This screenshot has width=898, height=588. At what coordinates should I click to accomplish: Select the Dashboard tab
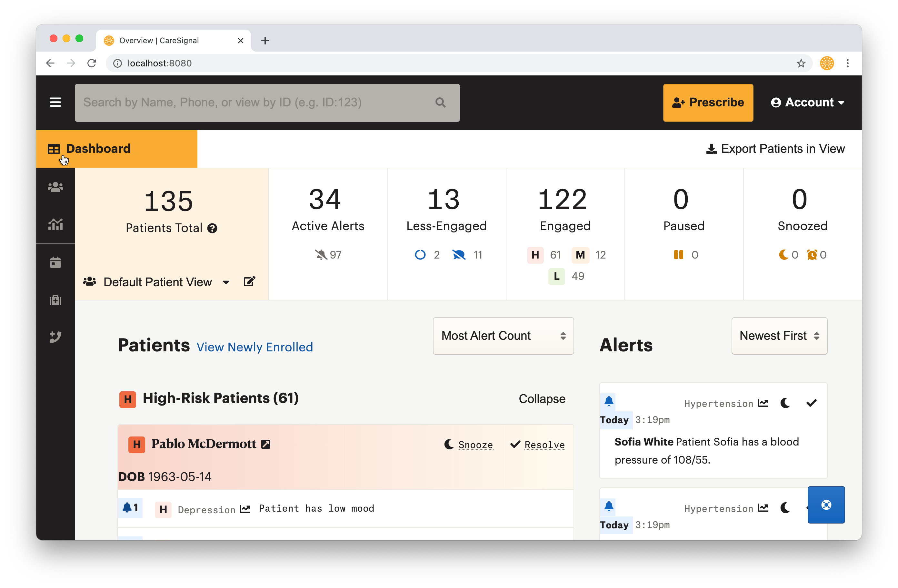pos(116,149)
